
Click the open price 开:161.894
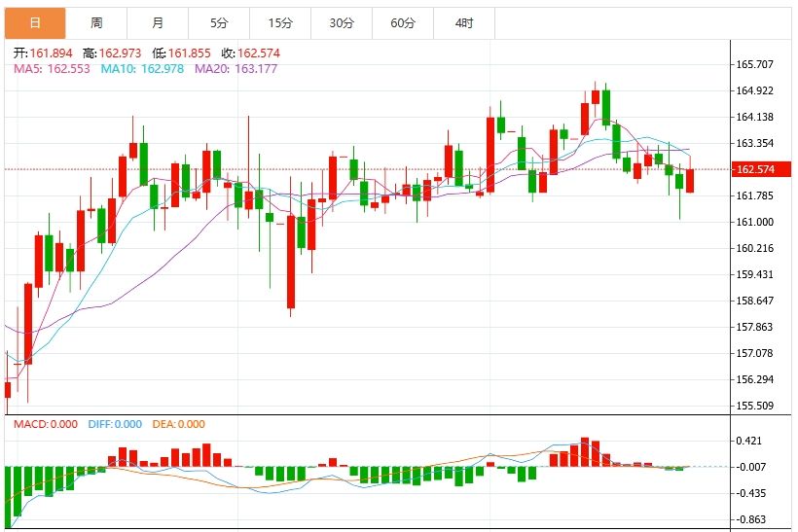43,53
